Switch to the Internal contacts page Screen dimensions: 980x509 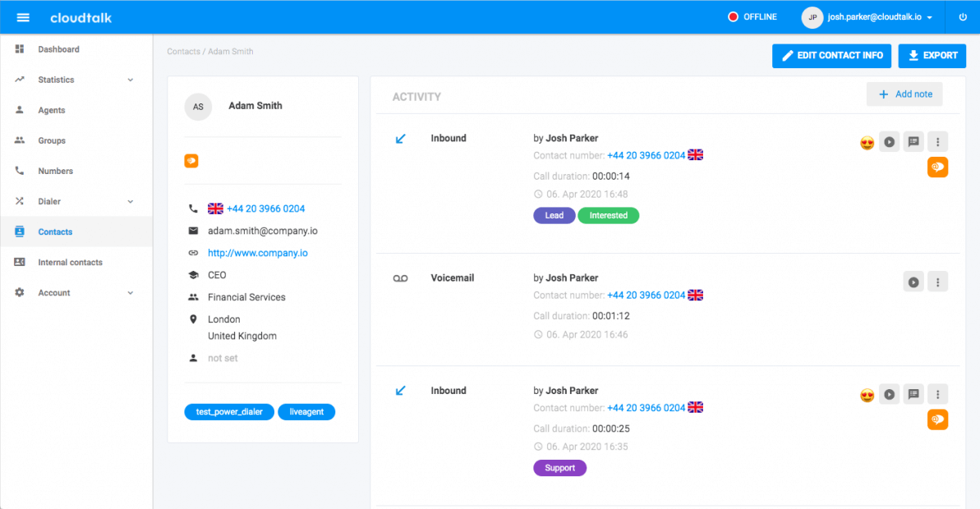point(70,262)
